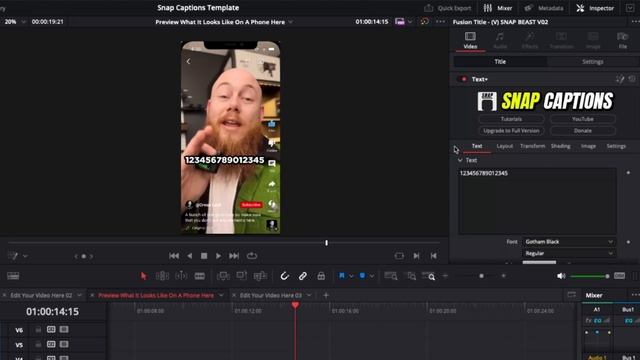Image resolution: width=640 pixels, height=360 pixels.
Task: Click the Donate button
Action: [x=582, y=131]
